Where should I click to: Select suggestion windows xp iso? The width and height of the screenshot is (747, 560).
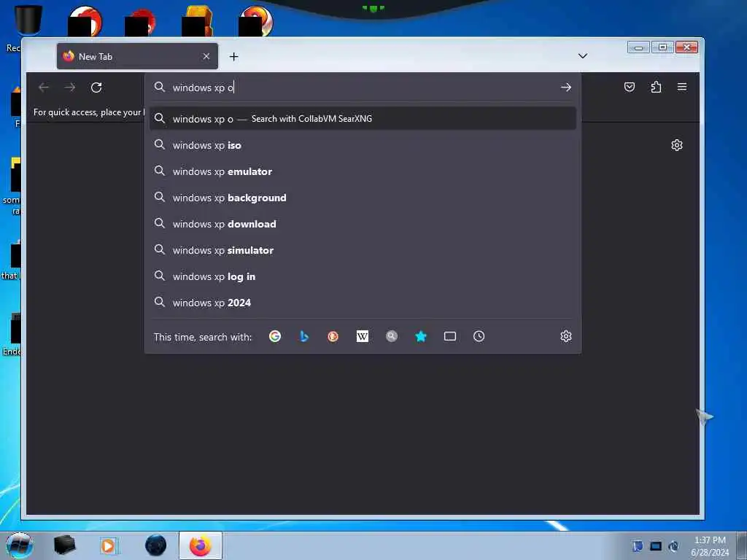pos(363,145)
